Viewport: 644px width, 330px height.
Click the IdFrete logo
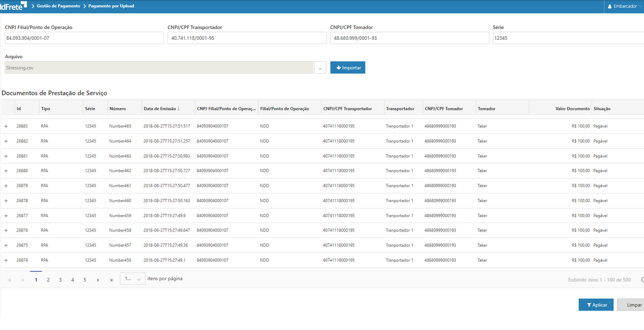click(x=13, y=6)
